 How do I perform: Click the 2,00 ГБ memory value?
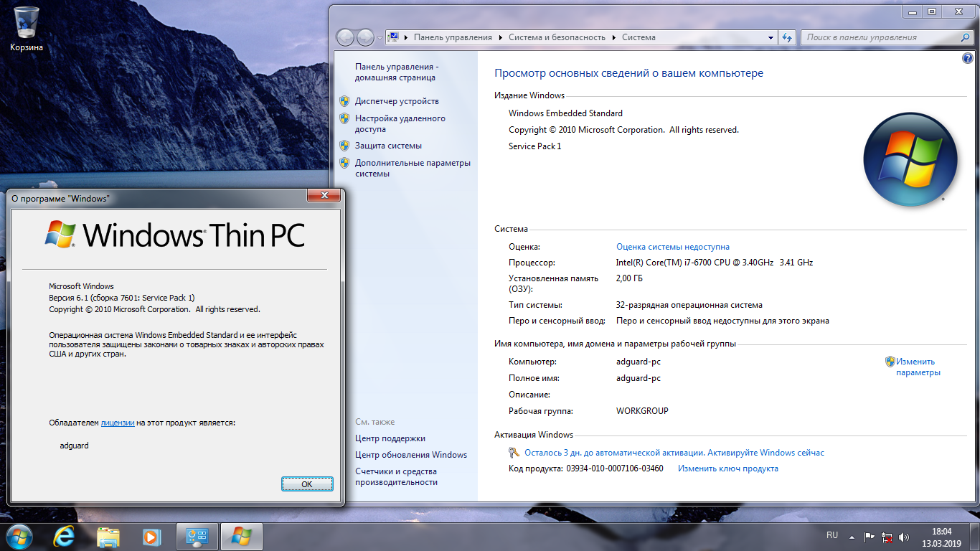629,278
